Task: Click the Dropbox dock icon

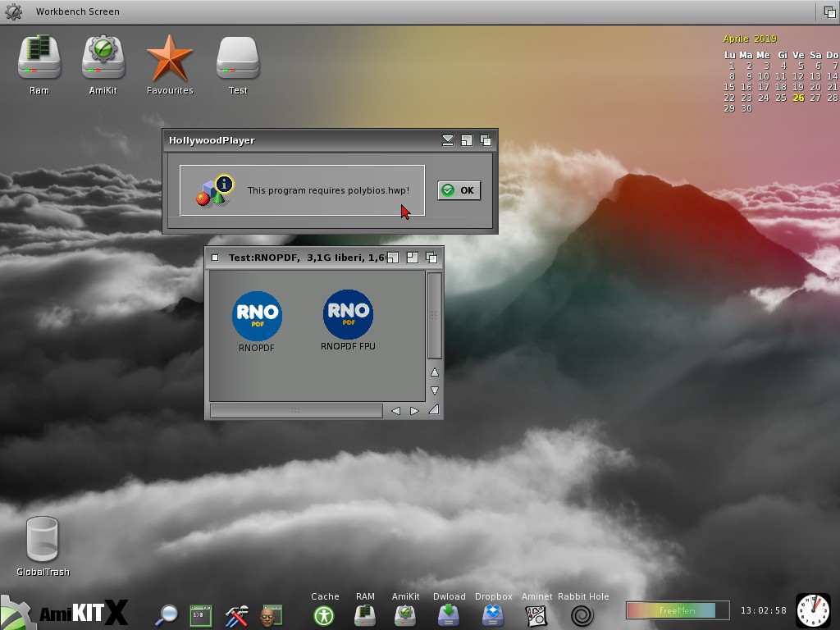Action: click(x=493, y=614)
